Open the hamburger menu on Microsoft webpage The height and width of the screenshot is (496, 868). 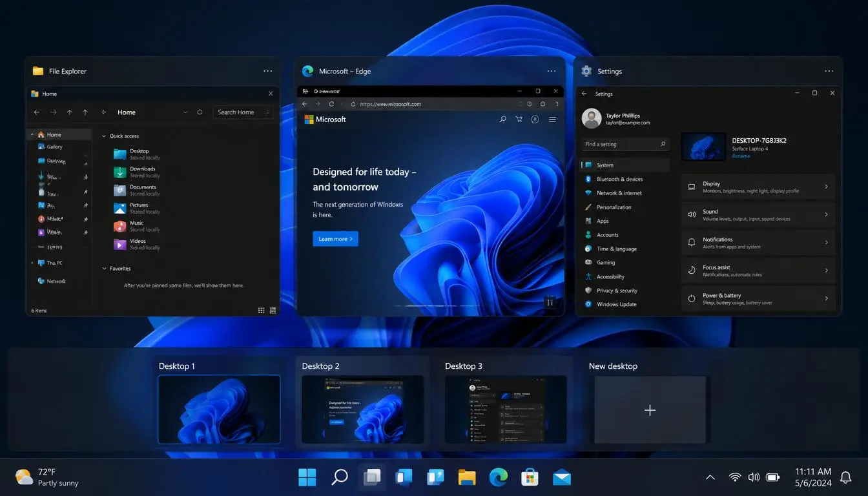[552, 119]
